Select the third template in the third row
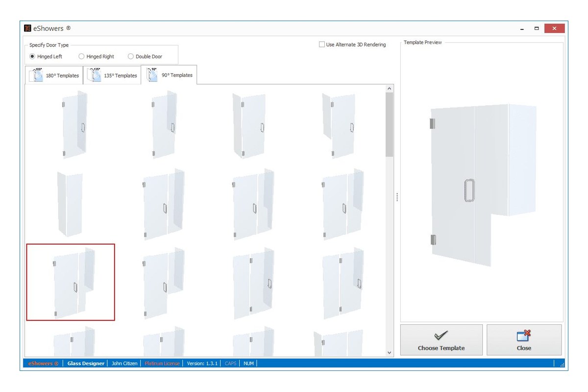 (253, 283)
